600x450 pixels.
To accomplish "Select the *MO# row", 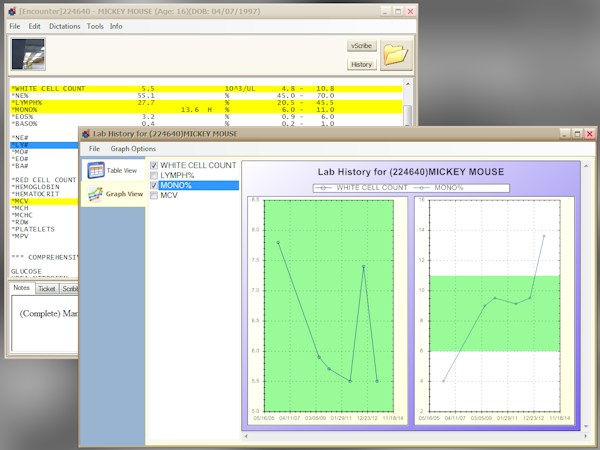I will pos(44,152).
